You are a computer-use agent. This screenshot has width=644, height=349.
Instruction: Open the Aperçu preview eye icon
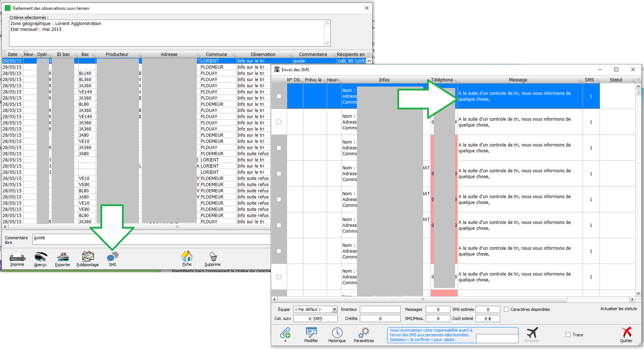point(40,258)
